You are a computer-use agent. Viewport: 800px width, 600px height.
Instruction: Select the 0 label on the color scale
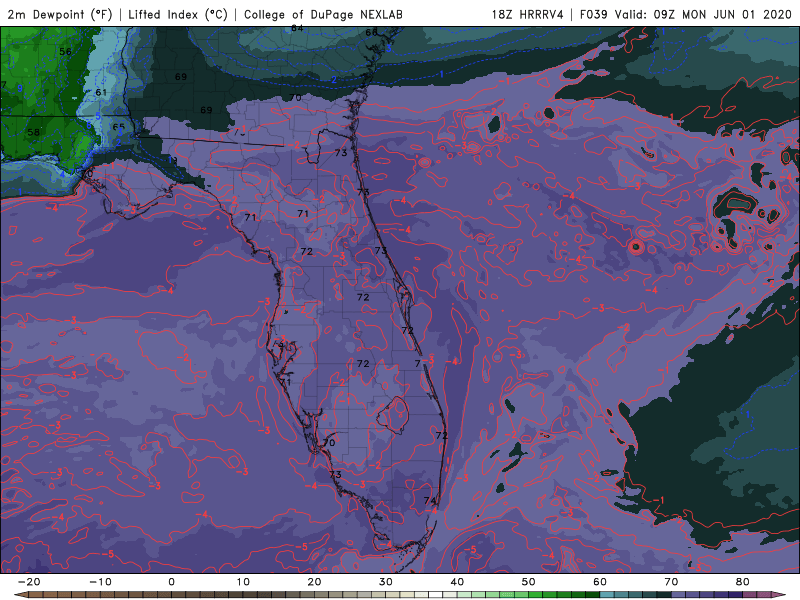coord(171,582)
